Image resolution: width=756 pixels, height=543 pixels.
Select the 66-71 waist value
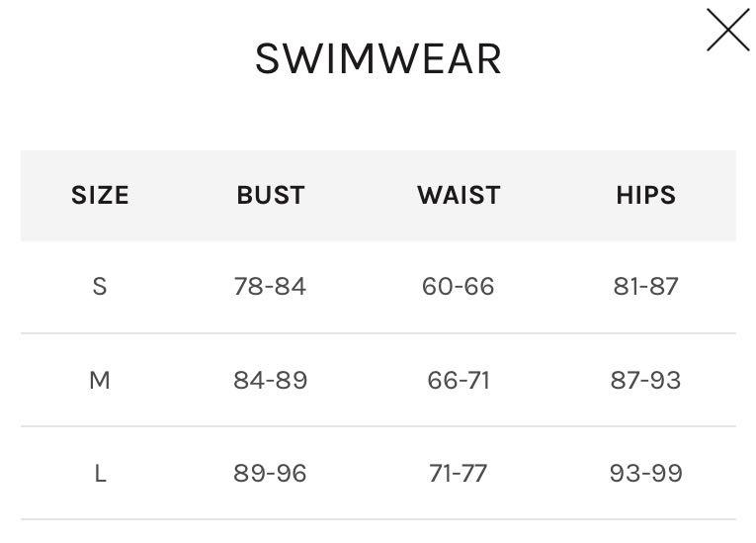[x=459, y=380]
